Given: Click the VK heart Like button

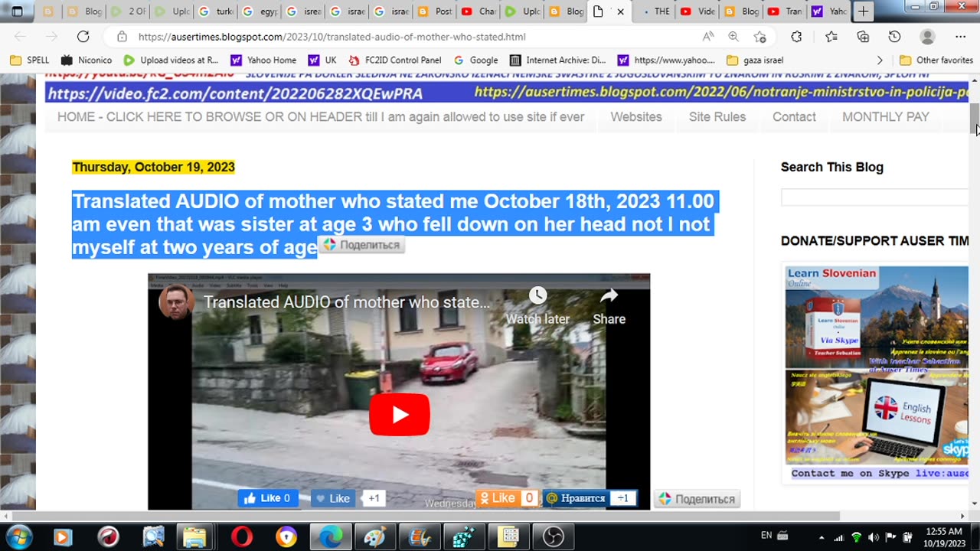Looking at the screenshot, I should coord(332,498).
